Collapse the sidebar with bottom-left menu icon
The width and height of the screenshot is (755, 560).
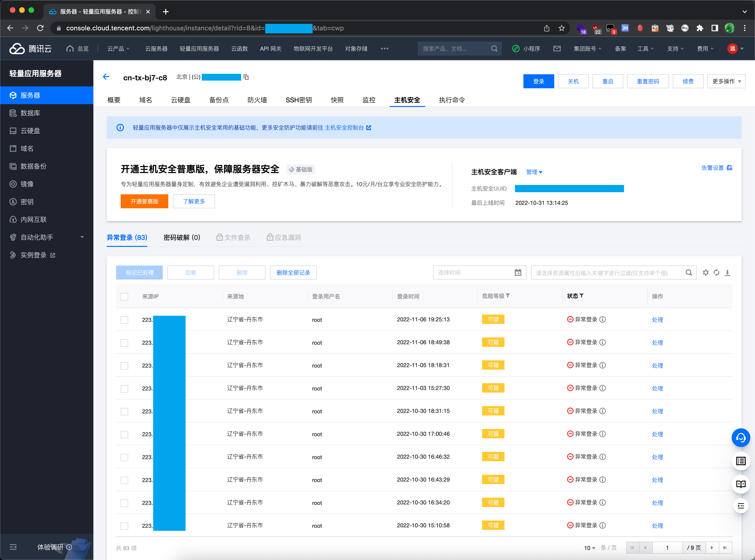13,547
